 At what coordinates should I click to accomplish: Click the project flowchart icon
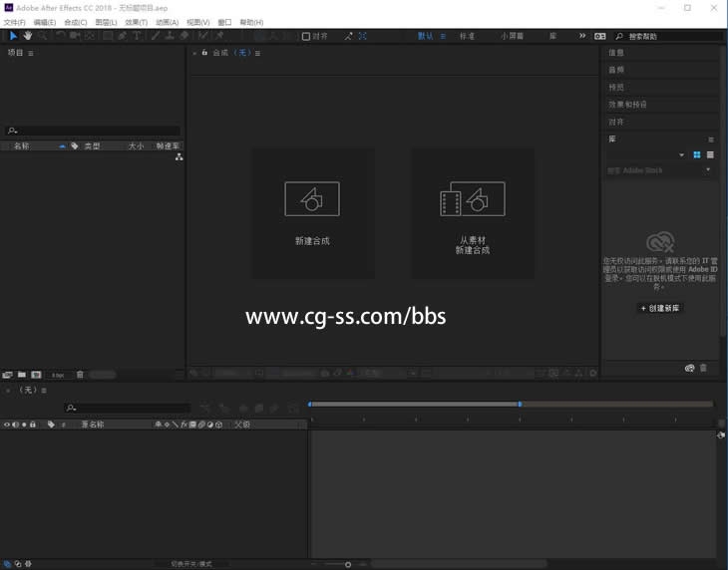(x=179, y=157)
